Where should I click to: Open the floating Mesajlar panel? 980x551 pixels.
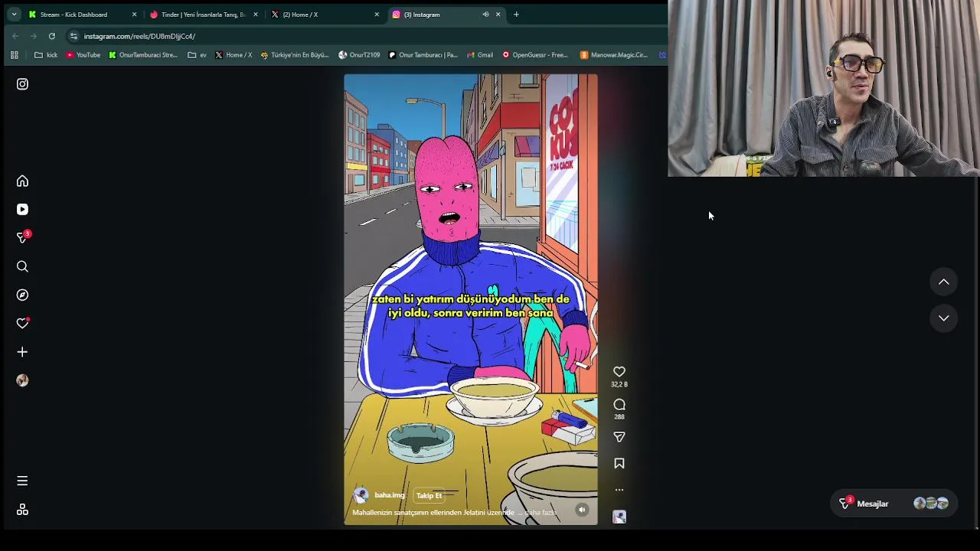click(893, 504)
